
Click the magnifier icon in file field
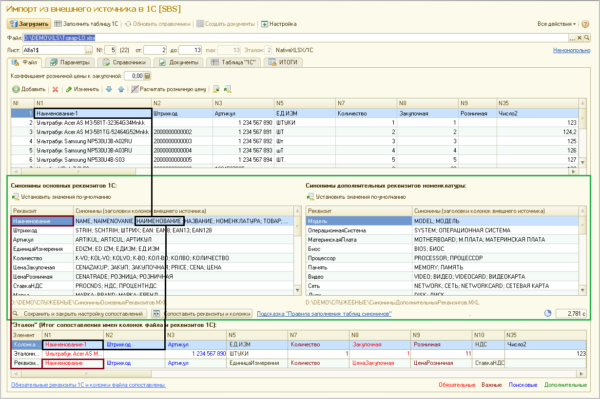pos(587,38)
